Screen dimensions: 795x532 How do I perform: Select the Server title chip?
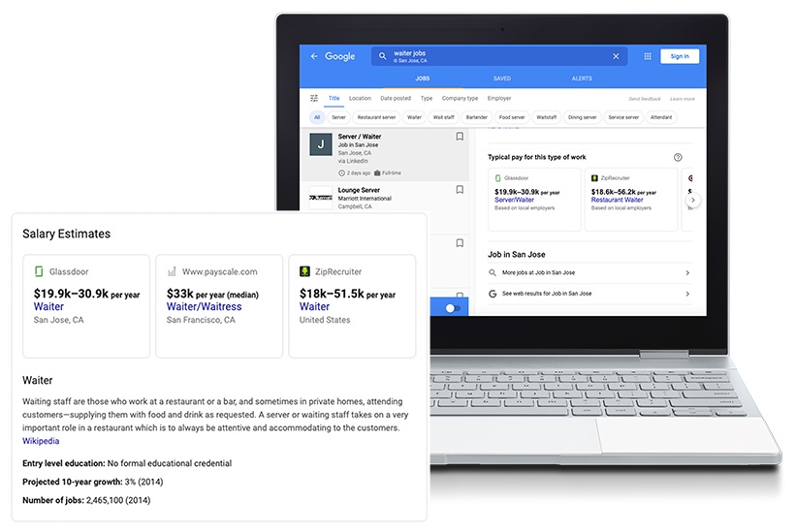click(338, 117)
